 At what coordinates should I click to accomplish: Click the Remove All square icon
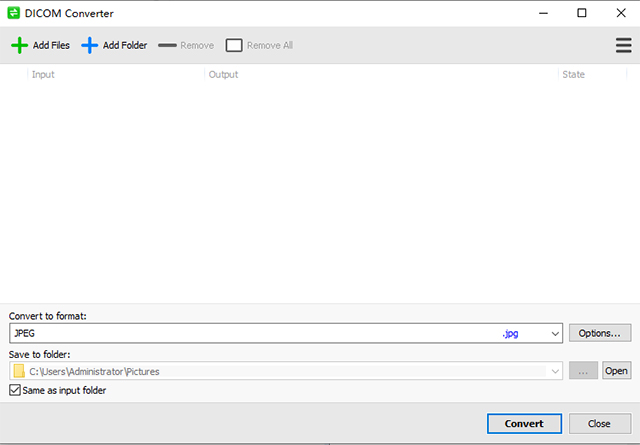234,45
